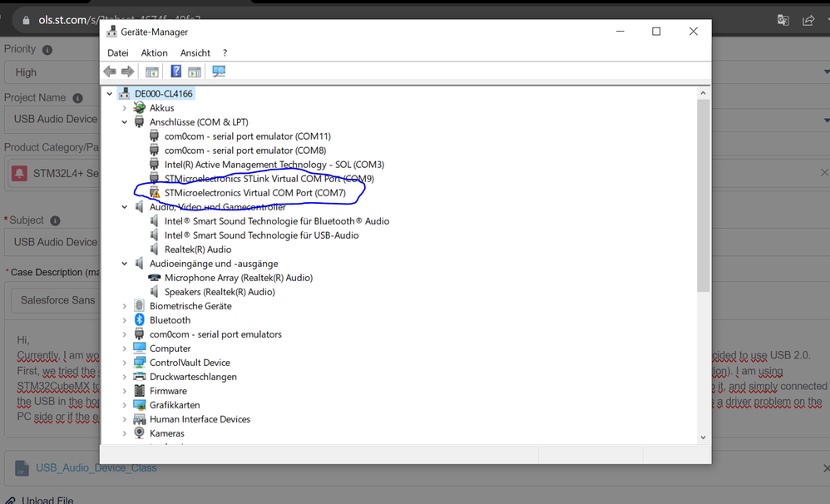Image resolution: width=830 pixels, height=504 pixels.
Task: Click the Computer monitor icon in tree
Action: tap(139, 348)
